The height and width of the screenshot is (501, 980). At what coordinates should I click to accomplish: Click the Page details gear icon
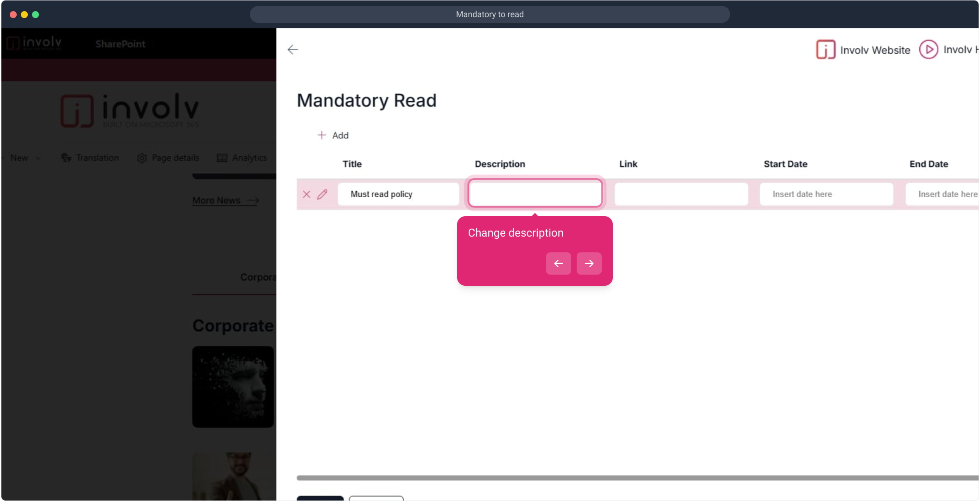142,158
